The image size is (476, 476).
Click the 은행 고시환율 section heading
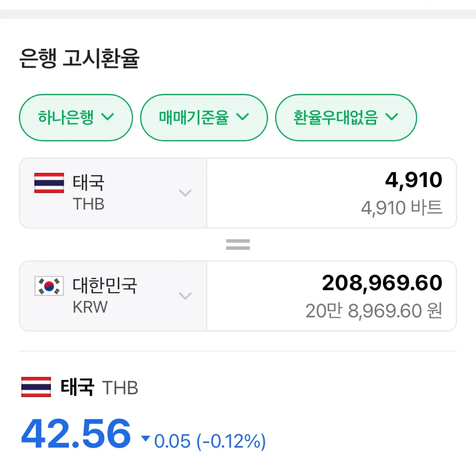(x=79, y=59)
